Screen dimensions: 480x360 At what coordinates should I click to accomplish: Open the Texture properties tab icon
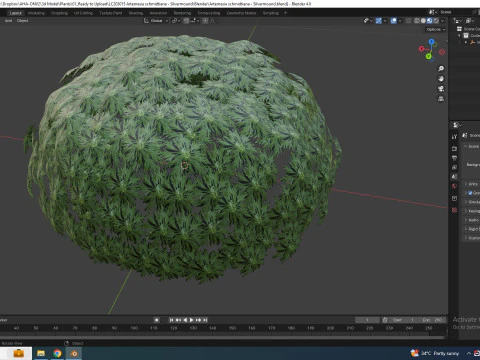454,210
